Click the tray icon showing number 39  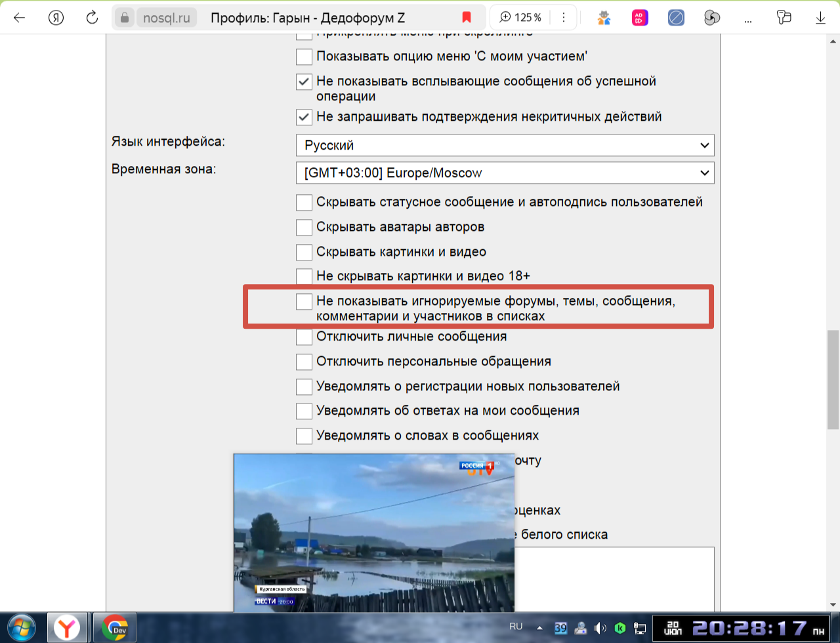[560, 628]
